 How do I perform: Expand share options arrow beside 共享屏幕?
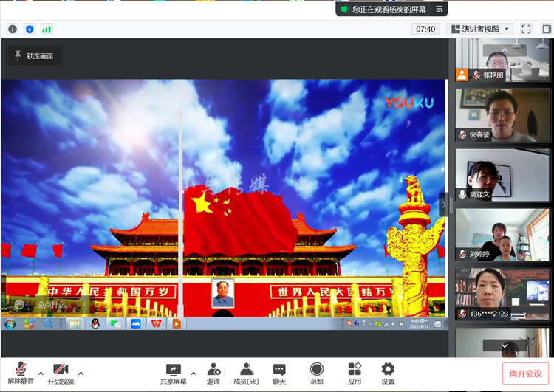[x=194, y=374]
